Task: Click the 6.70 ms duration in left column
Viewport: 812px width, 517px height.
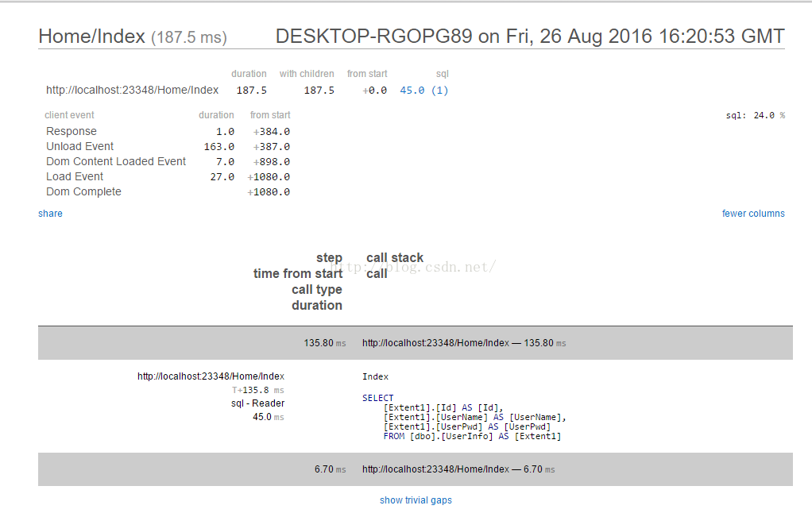Action: [x=330, y=469]
